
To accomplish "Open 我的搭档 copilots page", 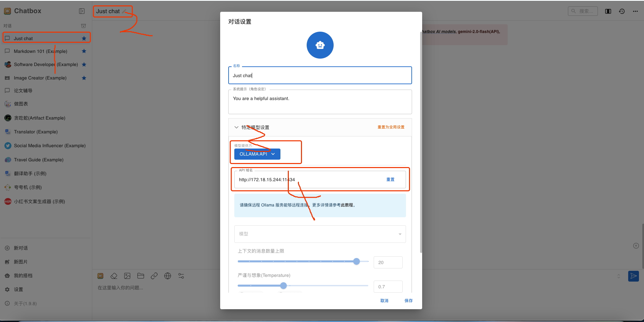I will point(46,276).
